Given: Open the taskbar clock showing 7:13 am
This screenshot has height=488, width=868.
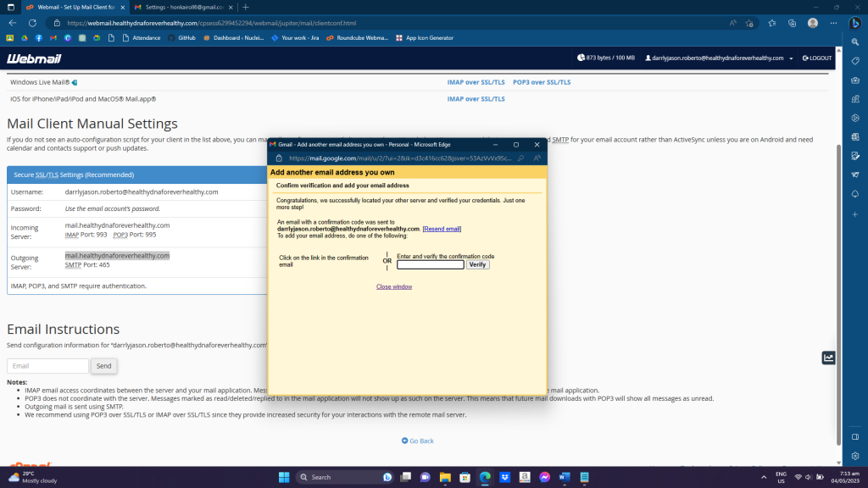Looking at the screenshot, I should pos(845,477).
